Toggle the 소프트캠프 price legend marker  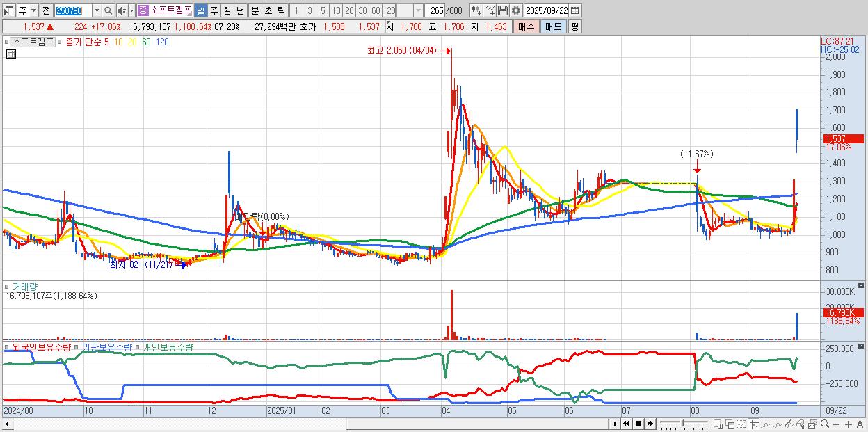(x=8, y=42)
